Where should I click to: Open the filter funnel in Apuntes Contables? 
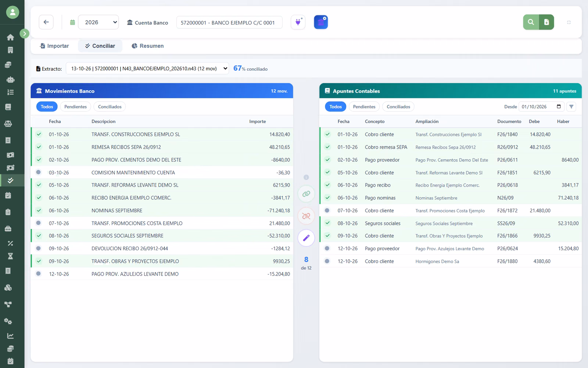571,107
